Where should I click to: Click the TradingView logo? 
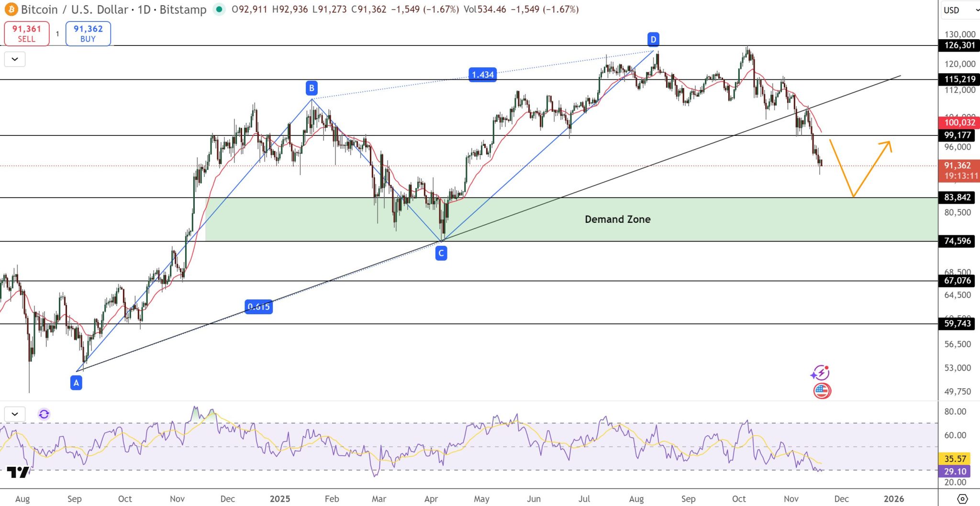click(18, 472)
